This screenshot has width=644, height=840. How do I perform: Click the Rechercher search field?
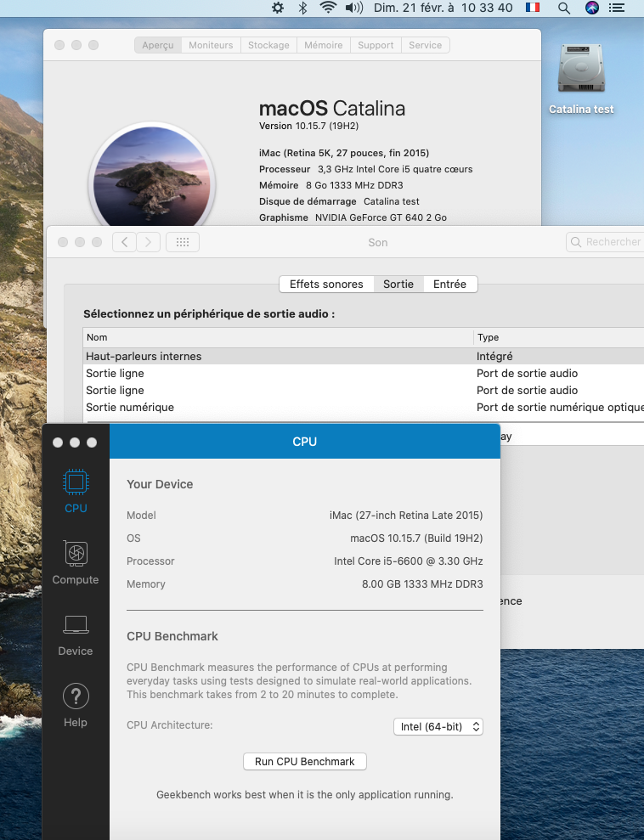click(x=606, y=242)
